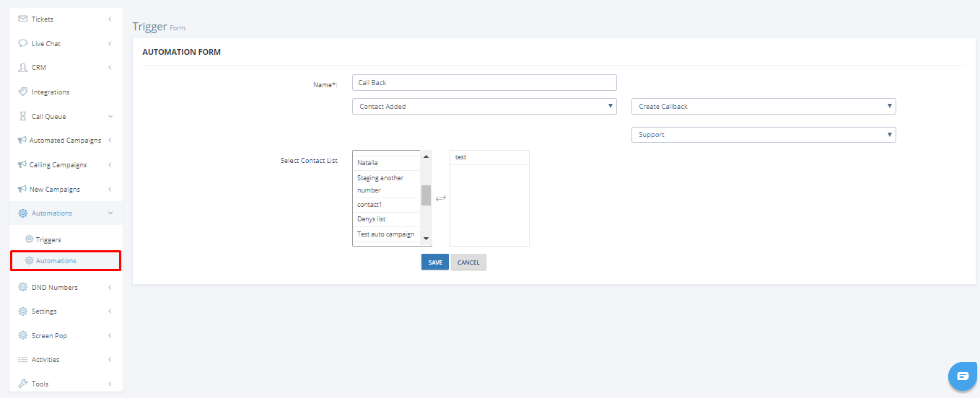The width and height of the screenshot is (980, 398).
Task: Click the Integrations sidebar icon
Action: [23, 92]
